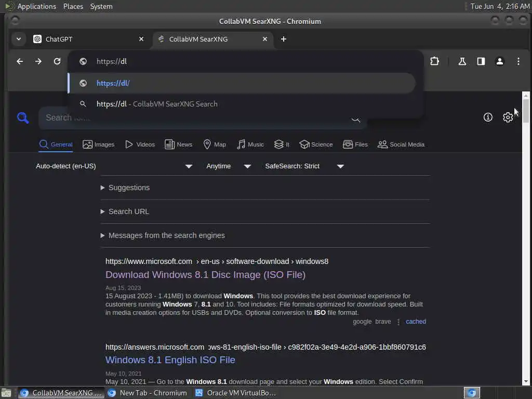Switch to News search category

(179, 144)
